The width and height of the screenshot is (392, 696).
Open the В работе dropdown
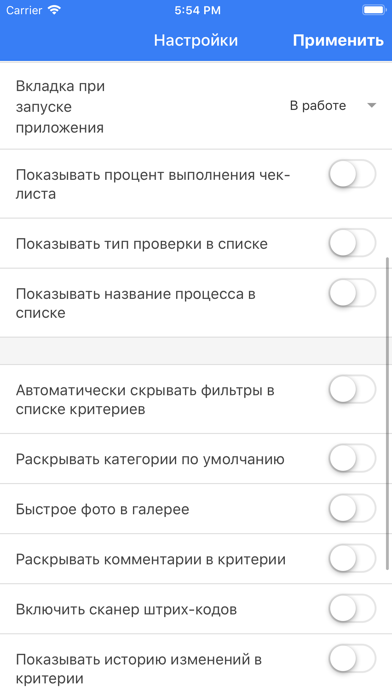point(333,106)
